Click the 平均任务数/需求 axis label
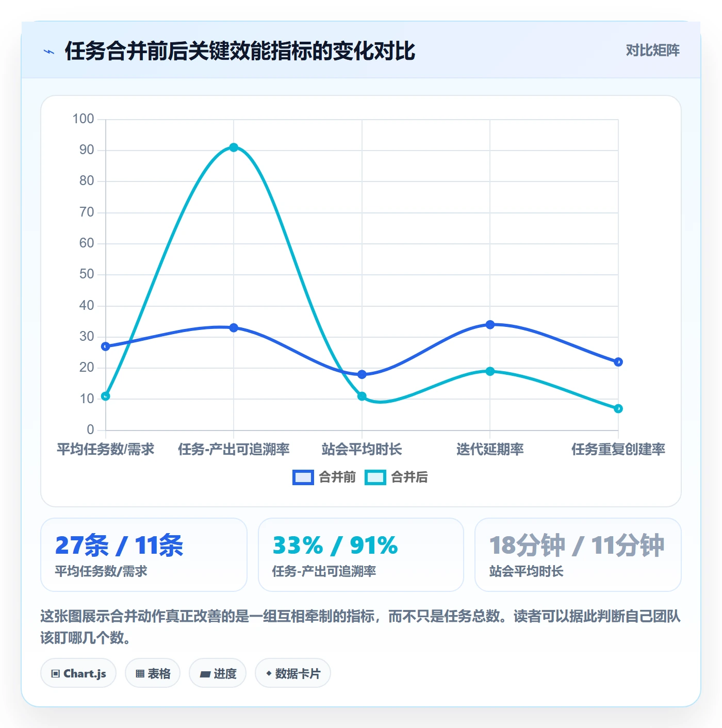 [x=106, y=449]
